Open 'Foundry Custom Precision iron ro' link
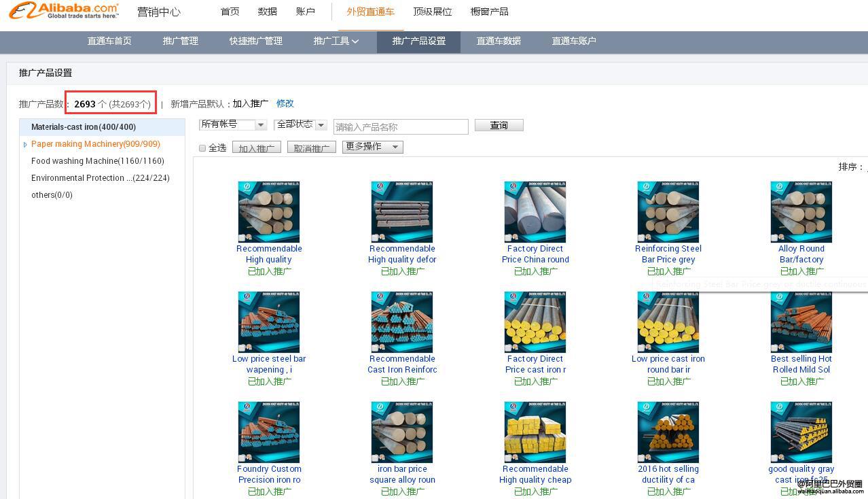This screenshot has height=499, width=868. 269,475
